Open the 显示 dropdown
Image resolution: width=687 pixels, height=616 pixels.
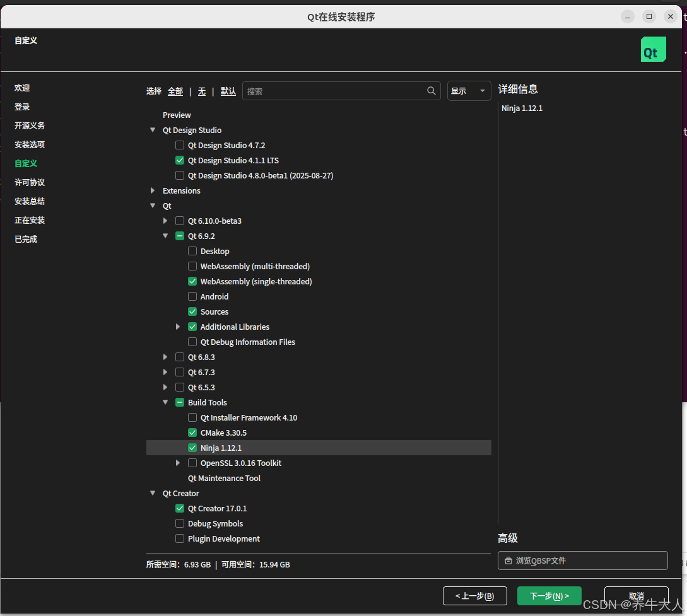coord(469,91)
